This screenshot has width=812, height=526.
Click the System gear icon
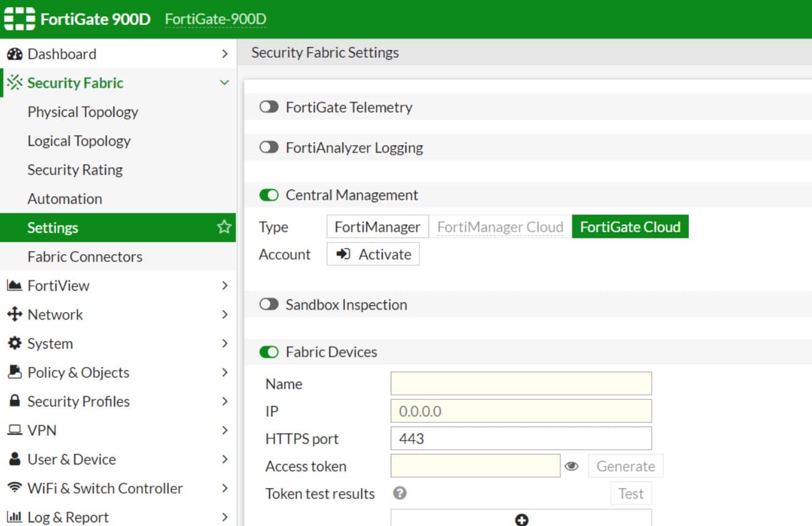point(15,343)
